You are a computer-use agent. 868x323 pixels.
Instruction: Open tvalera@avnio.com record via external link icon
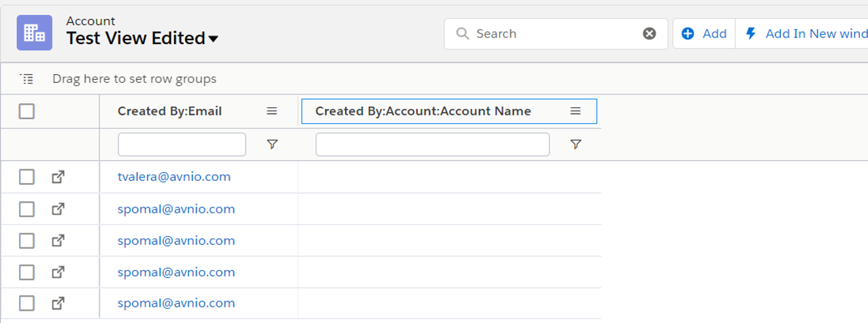click(59, 177)
